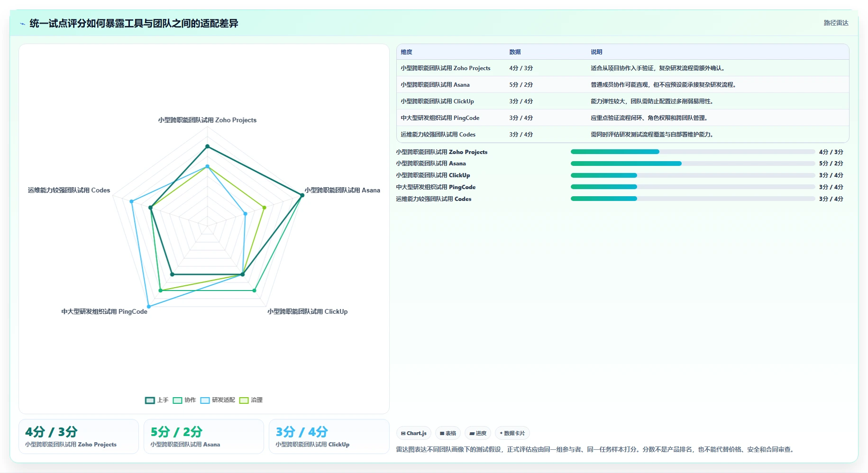Click the 治理 legend label
Image resolution: width=868 pixels, height=473 pixels.
pos(256,400)
